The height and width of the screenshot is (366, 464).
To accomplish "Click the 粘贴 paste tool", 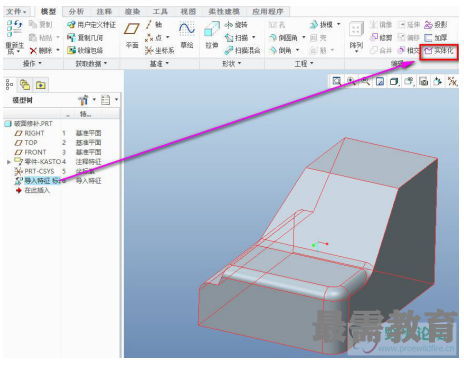I will point(40,37).
